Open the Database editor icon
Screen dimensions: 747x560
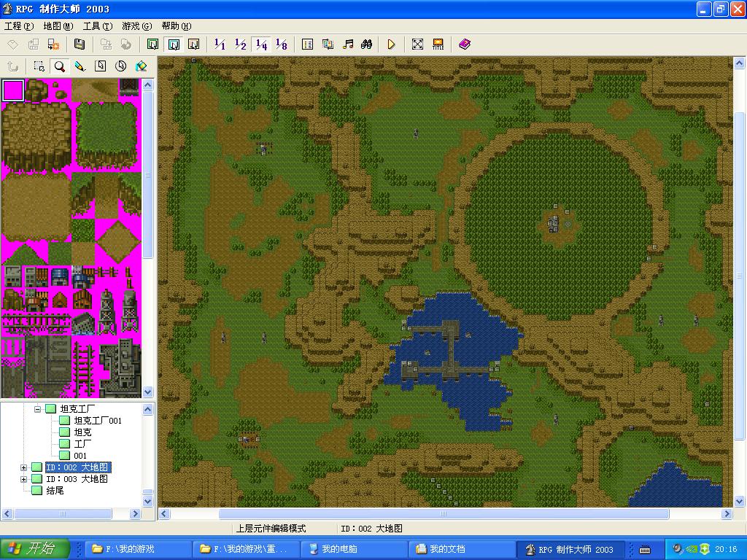tap(307, 44)
